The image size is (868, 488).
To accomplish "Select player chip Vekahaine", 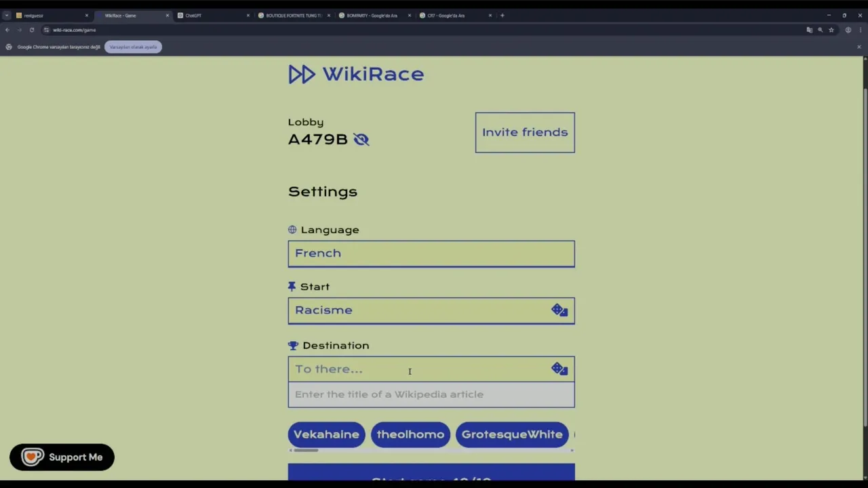I will [326, 434].
